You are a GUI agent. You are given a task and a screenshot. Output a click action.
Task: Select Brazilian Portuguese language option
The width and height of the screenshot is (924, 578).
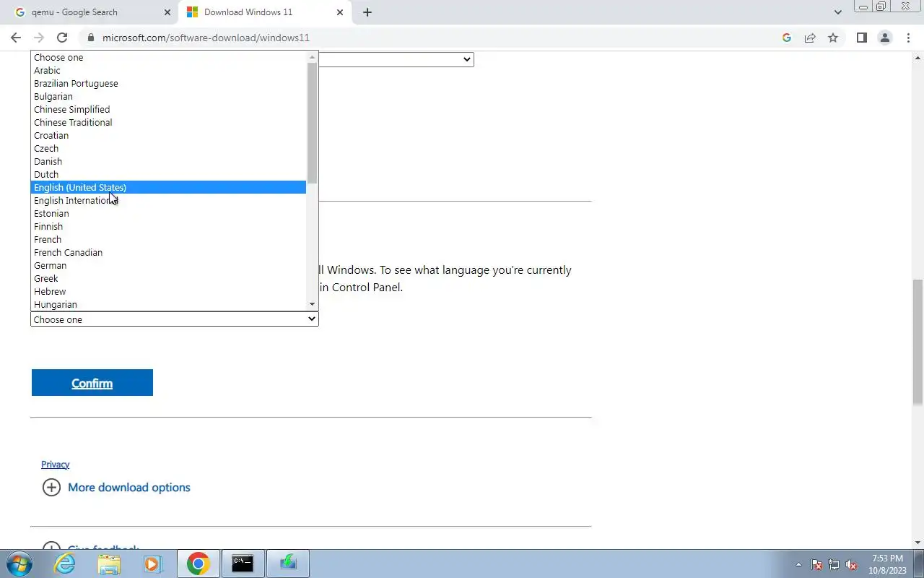pyautogui.click(x=169, y=83)
